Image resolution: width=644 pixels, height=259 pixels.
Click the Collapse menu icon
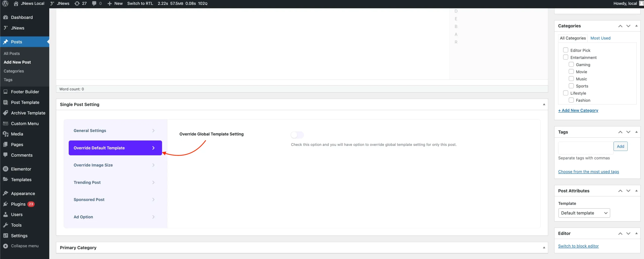6,246
